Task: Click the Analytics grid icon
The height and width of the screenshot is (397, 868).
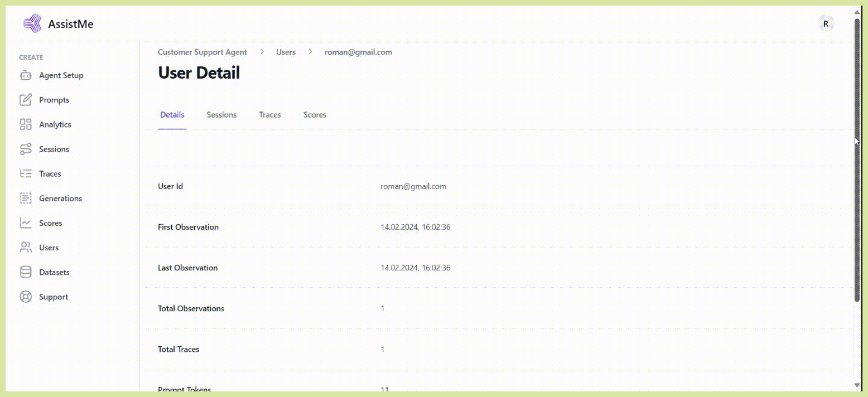Action: coord(26,124)
